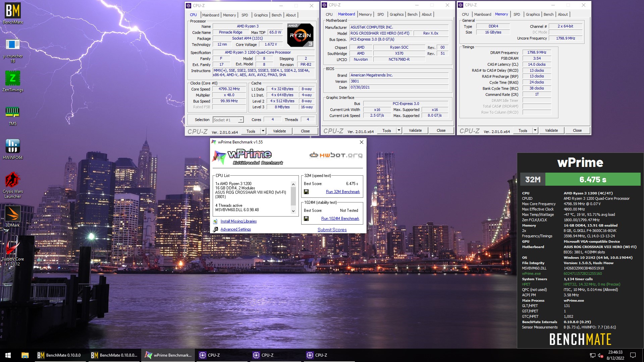The width and height of the screenshot is (644, 362).
Task: Click Close button in Mainboard CPU-Z window
Action: pos(441,130)
